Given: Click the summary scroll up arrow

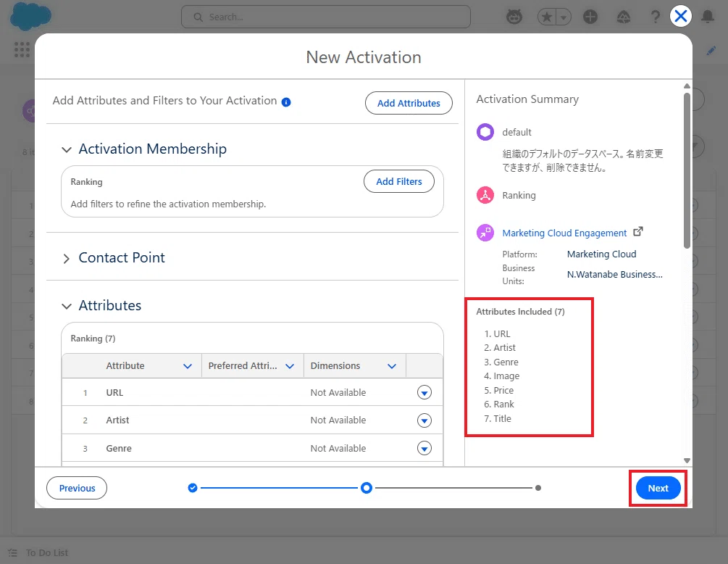Looking at the screenshot, I should 687,86.
